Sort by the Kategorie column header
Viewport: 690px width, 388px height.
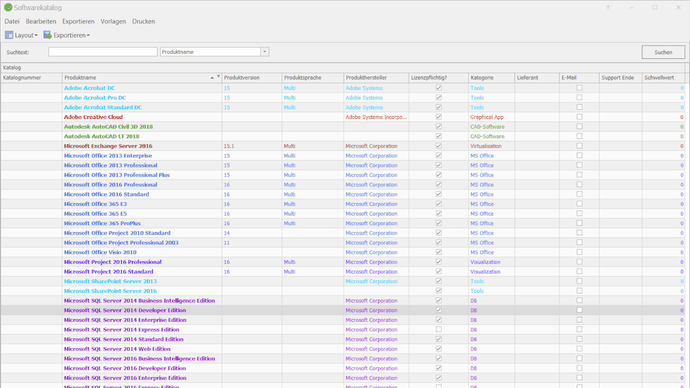click(x=491, y=77)
